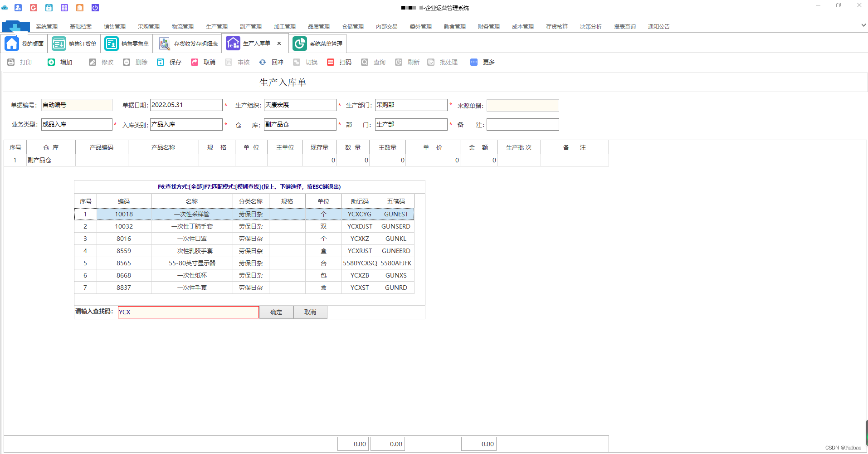Select the 增加 add icon
868x454 pixels.
tap(59, 62)
